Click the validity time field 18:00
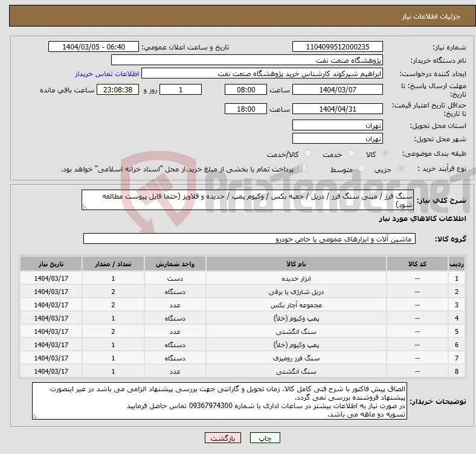This screenshot has height=454, width=476. coord(246,109)
